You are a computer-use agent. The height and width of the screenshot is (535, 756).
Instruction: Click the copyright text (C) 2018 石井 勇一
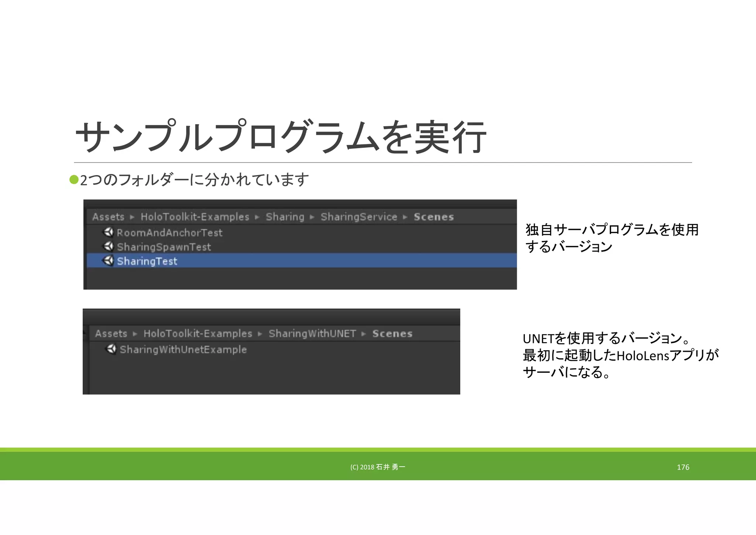click(378, 467)
